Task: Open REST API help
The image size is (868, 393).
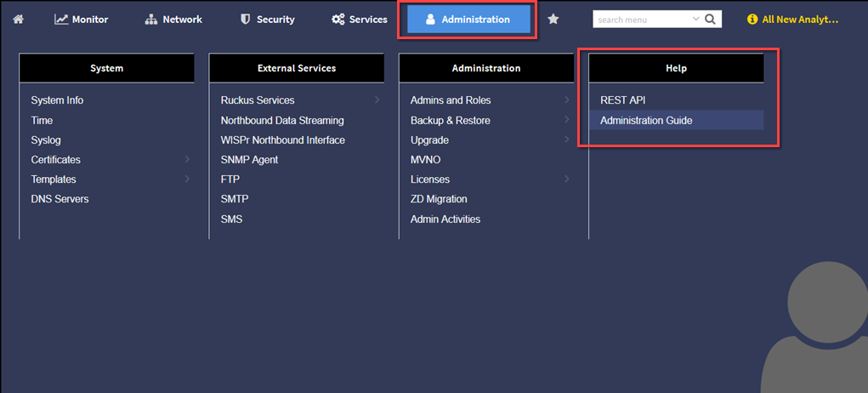Action: click(623, 100)
